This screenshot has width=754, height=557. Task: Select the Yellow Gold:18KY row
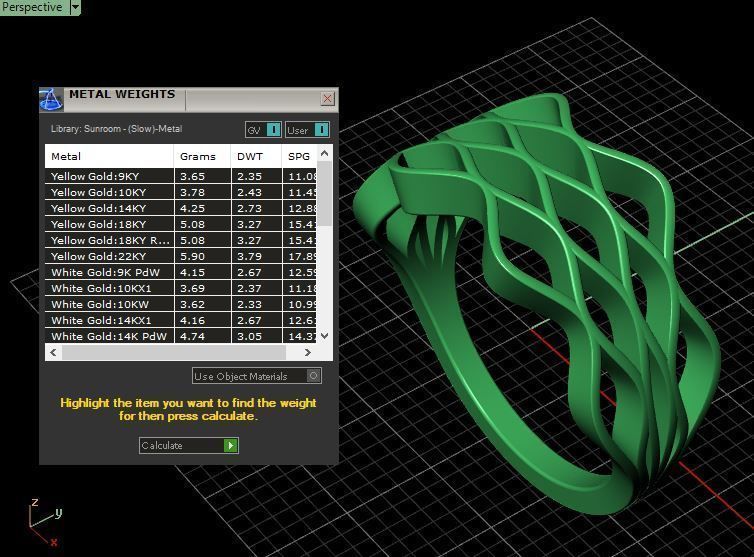[180, 224]
